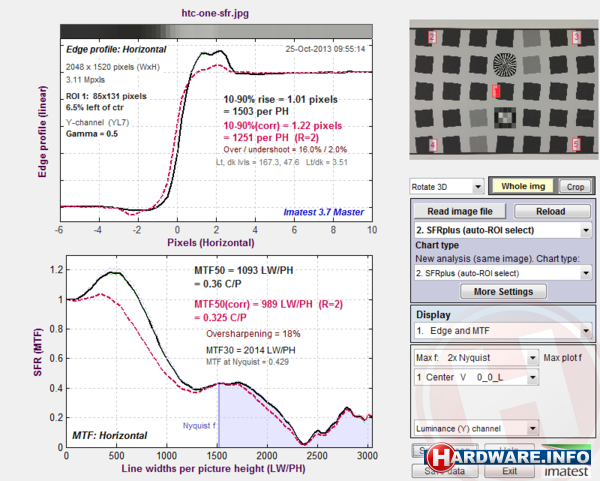Click the '3.11 Mpxls' text
This screenshot has width=600, height=481.
coord(85,80)
